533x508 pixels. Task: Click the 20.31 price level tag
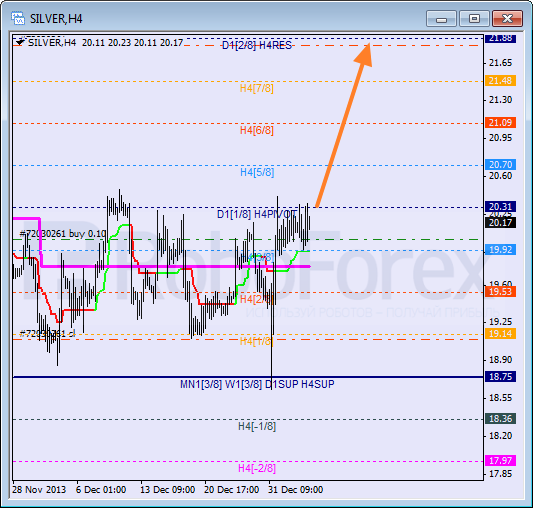(500, 206)
